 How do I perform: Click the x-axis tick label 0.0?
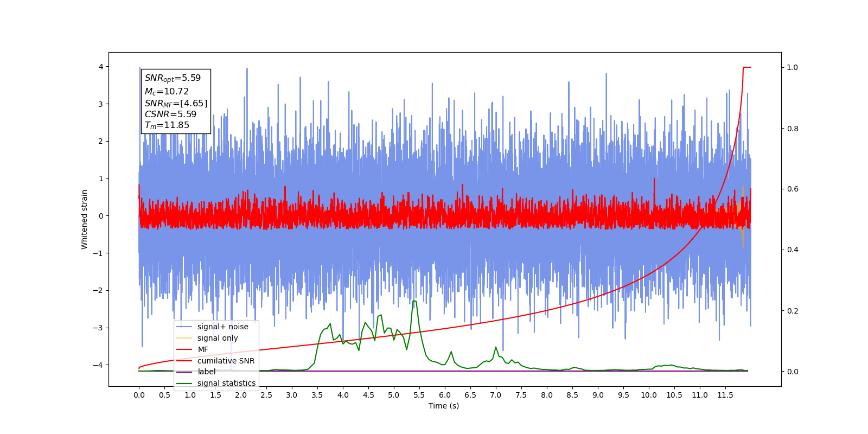coord(139,395)
